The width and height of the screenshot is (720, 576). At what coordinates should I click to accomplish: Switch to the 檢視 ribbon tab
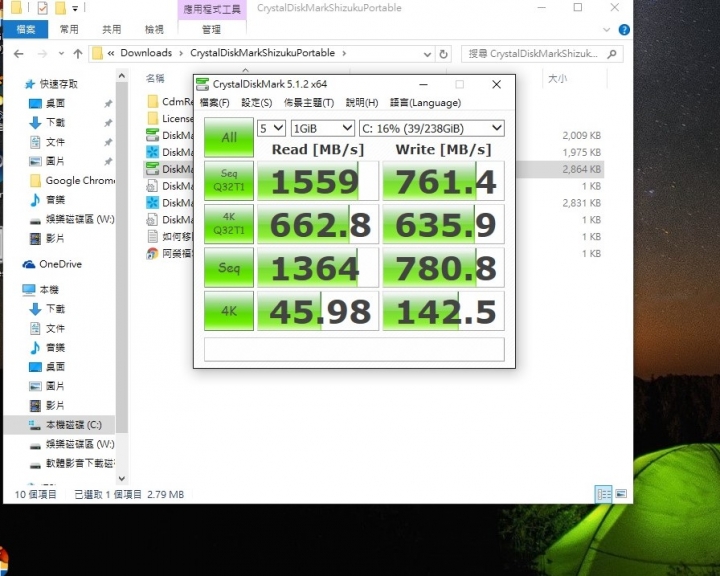154,29
